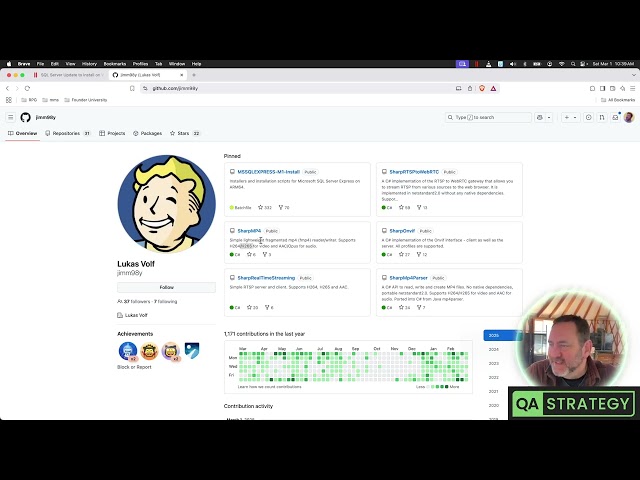Image resolution: width=640 pixels, height=480 pixels.
Task: Select year 2024 in contributions list
Action: pyautogui.click(x=493, y=349)
